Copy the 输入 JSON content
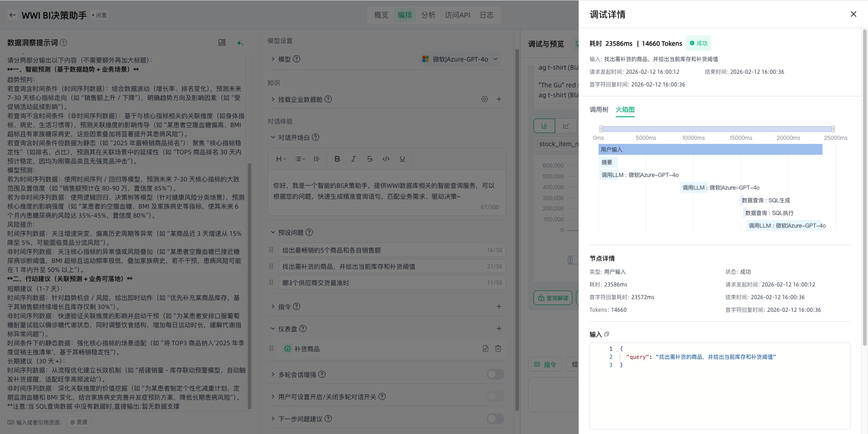868x434 pixels. [x=607, y=334]
